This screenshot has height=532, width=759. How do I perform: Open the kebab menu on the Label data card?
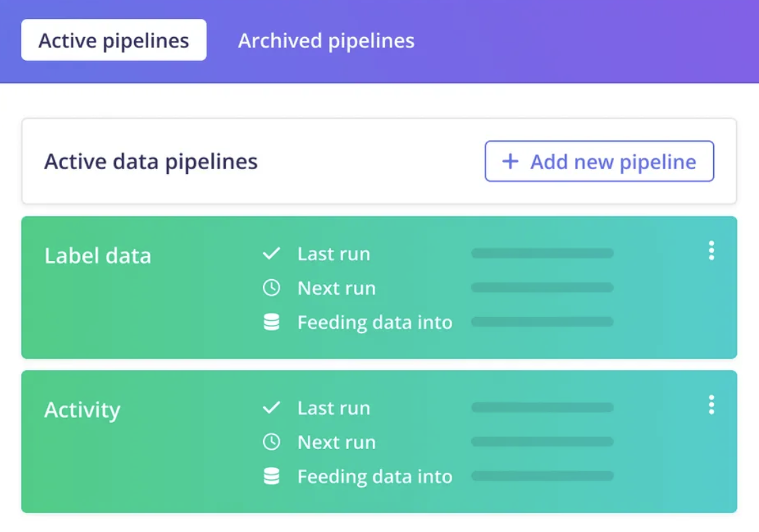[x=711, y=251]
